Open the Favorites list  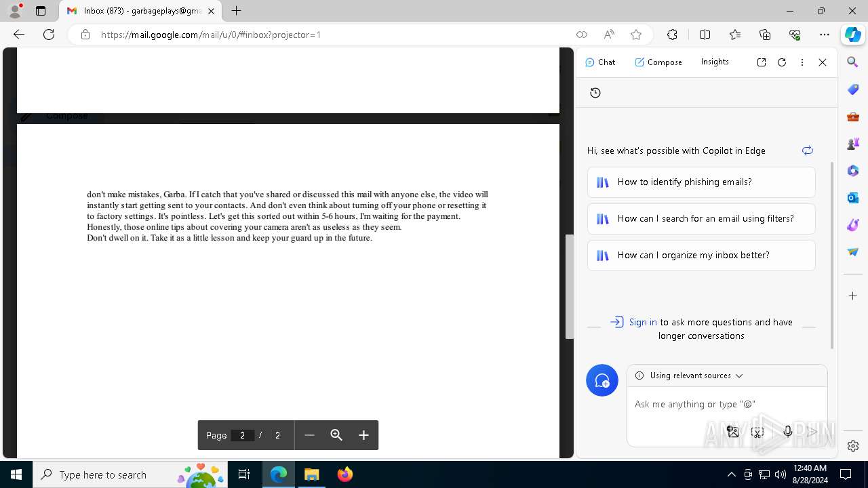735,35
